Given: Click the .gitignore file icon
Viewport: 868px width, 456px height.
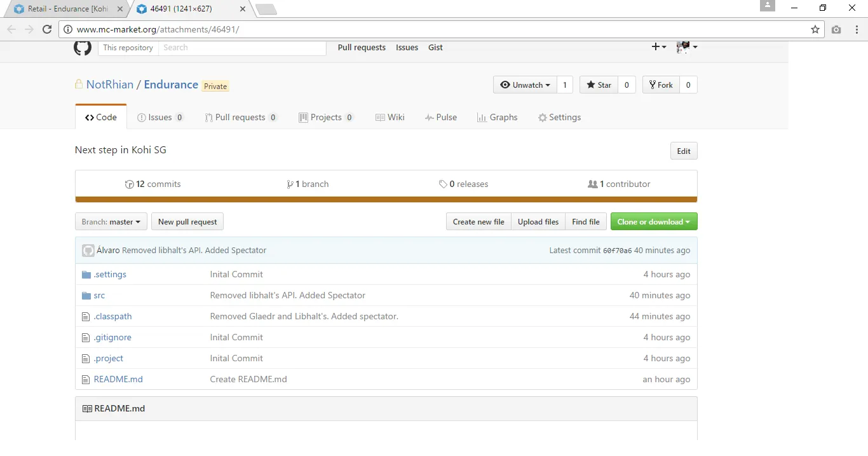Looking at the screenshot, I should click(x=86, y=338).
